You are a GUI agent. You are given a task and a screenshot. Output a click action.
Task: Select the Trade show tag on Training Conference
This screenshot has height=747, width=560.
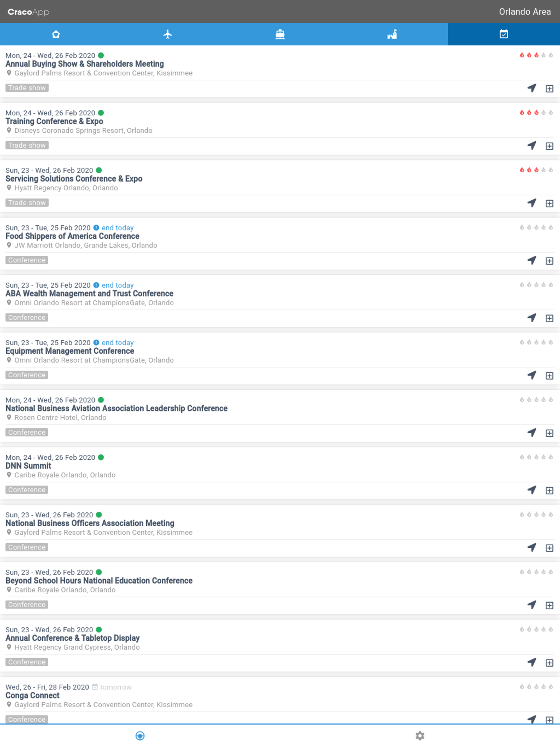tap(27, 145)
